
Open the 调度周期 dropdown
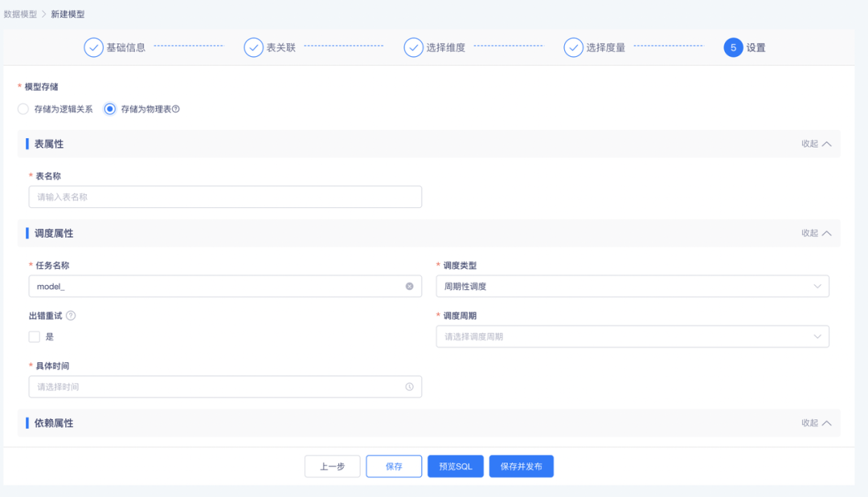[632, 337]
